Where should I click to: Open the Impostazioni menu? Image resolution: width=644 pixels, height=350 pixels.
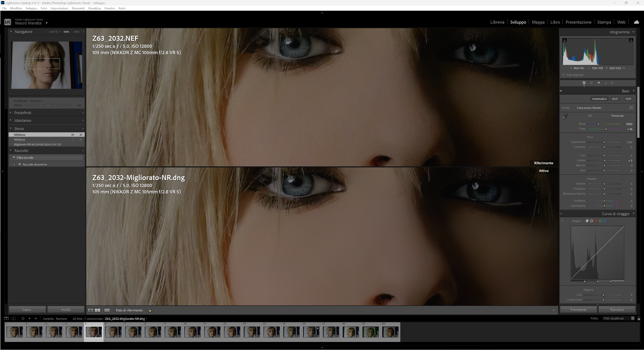point(59,8)
